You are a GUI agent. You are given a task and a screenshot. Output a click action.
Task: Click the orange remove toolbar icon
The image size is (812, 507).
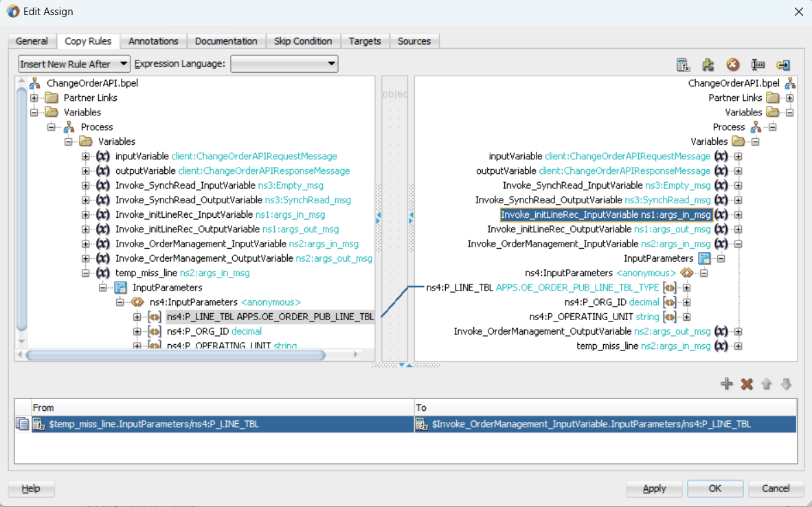(733, 65)
